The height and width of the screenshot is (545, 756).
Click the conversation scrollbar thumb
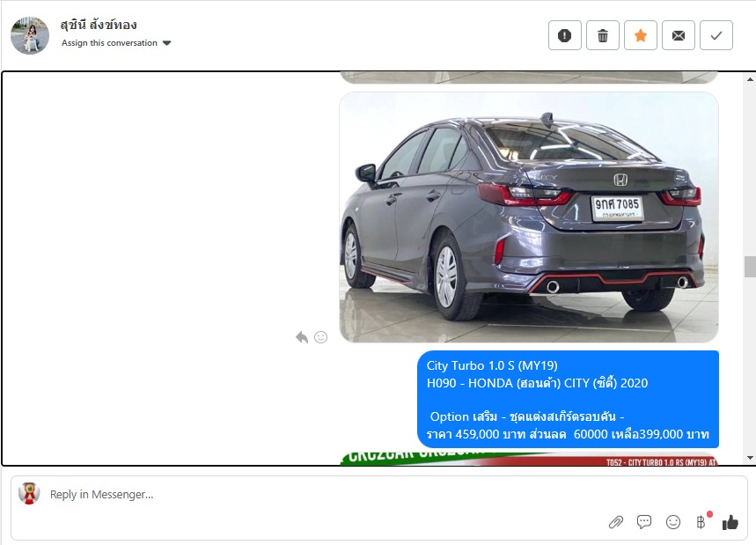click(x=750, y=267)
